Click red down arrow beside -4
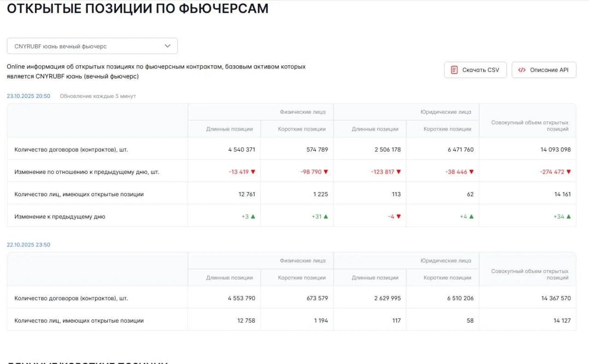589x364 pixels. (x=398, y=216)
